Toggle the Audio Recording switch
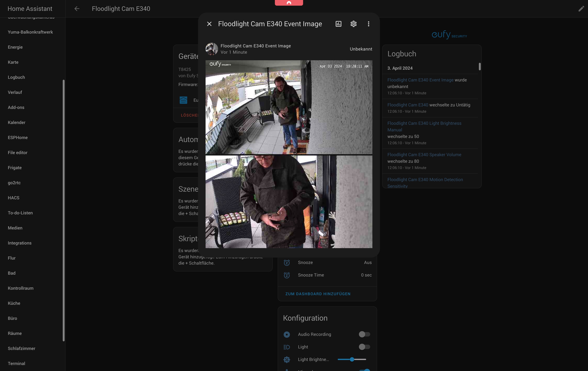588x371 pixels. click(x=364, y=334)
